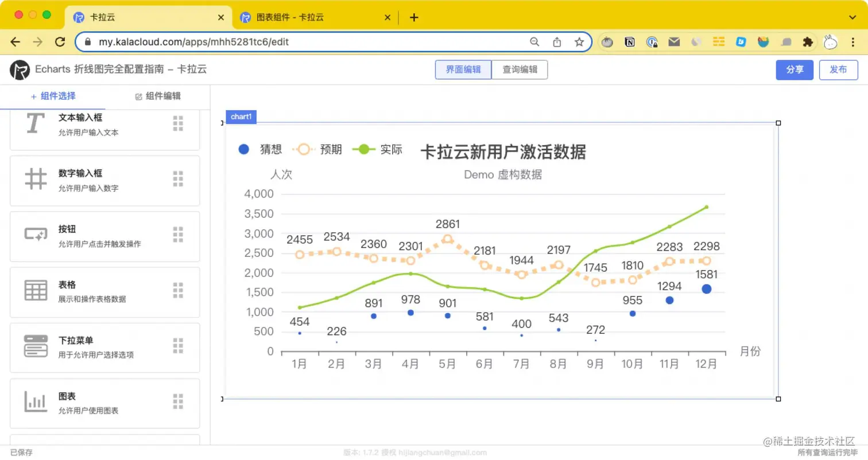Switch to the 卡拉云 browser tab
The image size is (868, 460).
click(149, 18)
